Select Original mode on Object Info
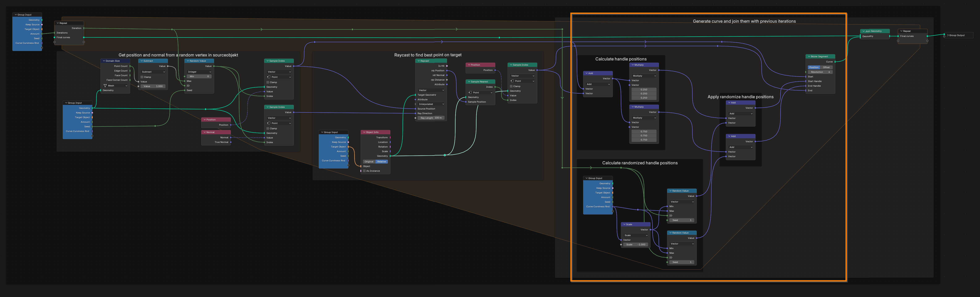980x297 pixels. [369, 162]
